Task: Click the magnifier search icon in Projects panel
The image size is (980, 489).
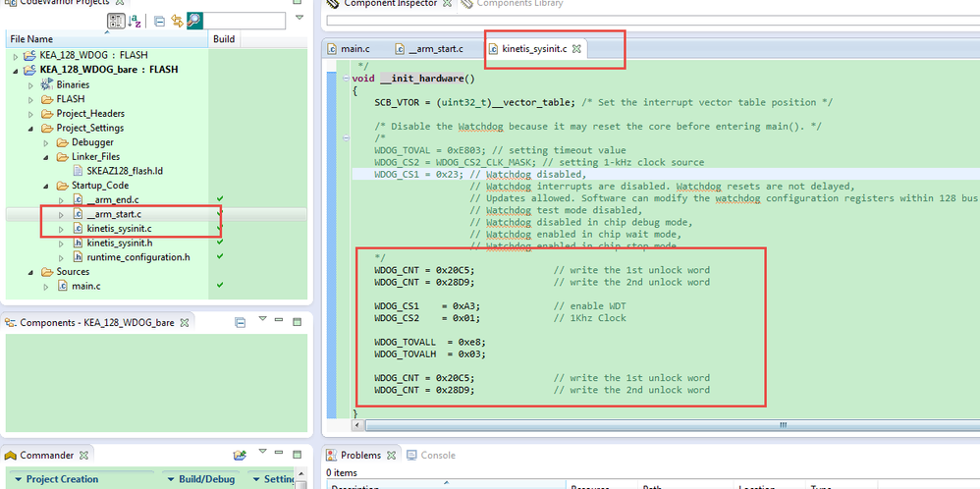Action: tap(194, 21)
